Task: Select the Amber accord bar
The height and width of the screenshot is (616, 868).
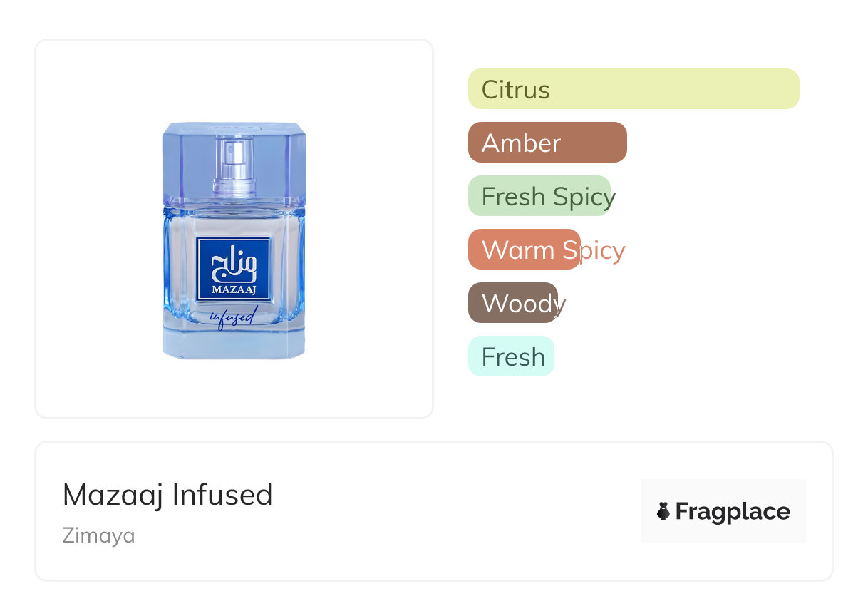Action: (x=547, y=143)
